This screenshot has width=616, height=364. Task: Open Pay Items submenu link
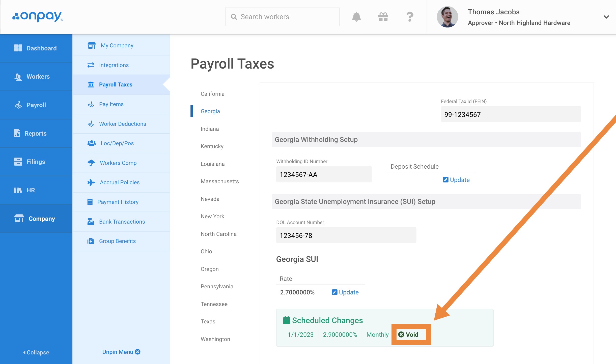pos(111,104)
